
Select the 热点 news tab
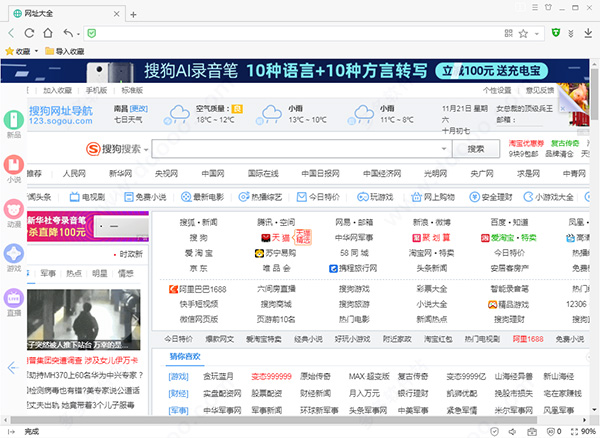coord(74,273)
